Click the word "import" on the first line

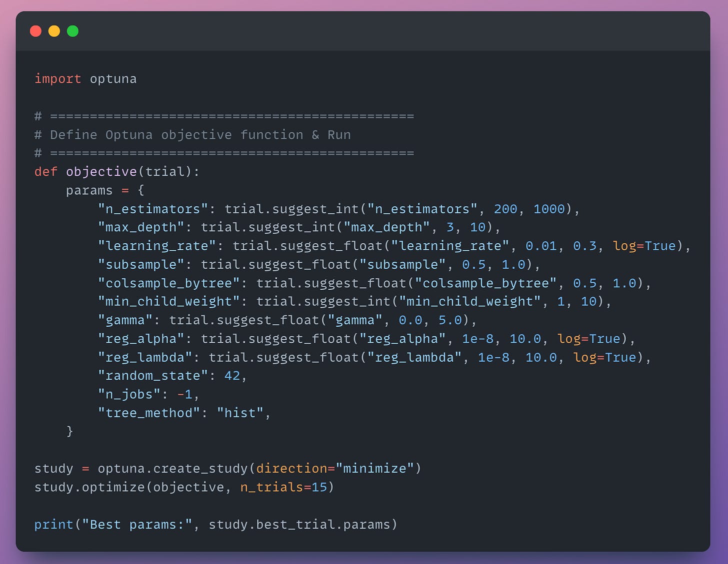point(57,79)
